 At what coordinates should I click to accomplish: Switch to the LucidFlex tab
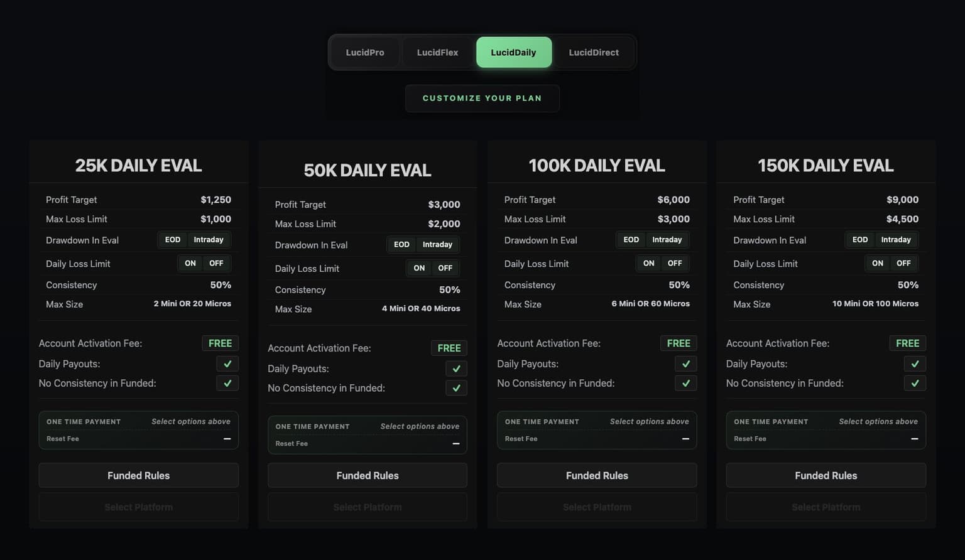pyautogui.click(x=437, y=52)
